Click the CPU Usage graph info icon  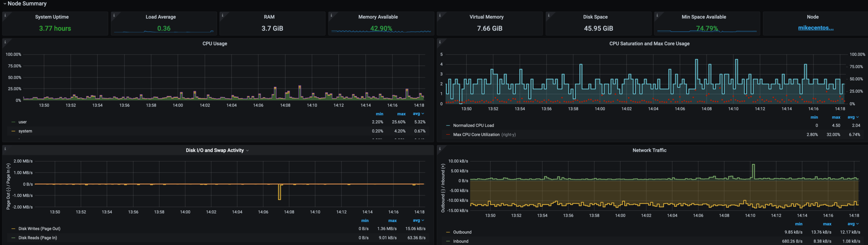click(x=5, y=42)
